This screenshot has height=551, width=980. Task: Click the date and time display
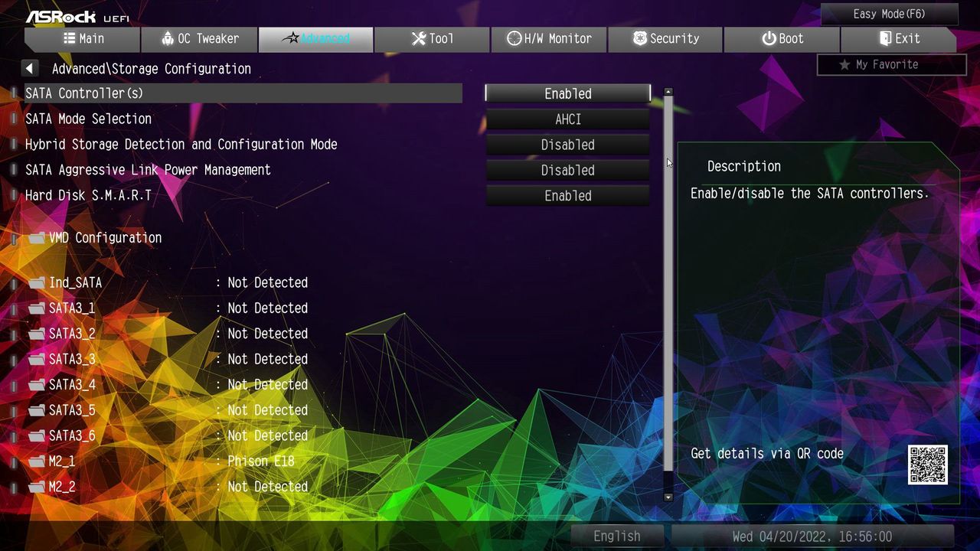(812, 536)
